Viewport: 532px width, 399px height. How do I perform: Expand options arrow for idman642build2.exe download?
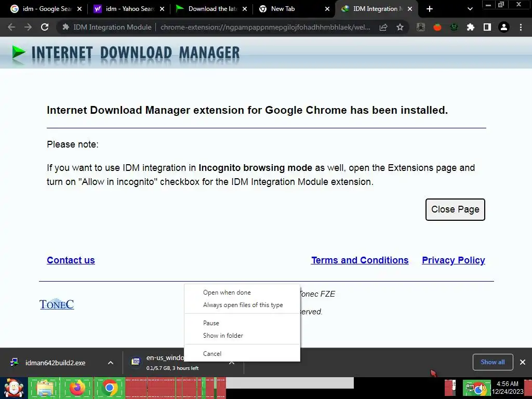click(x=111, y=363)
